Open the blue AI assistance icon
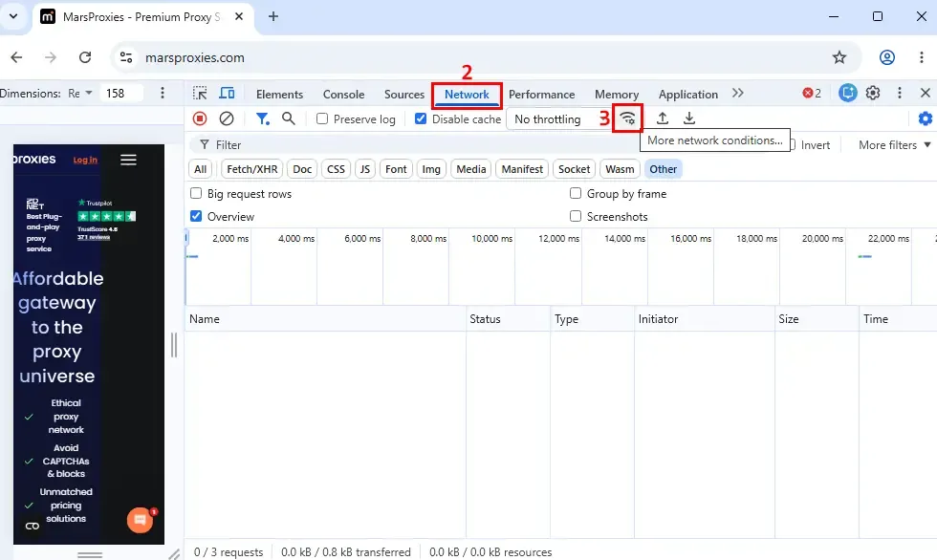This screenshot has width=937, height=560. point(847,93)
